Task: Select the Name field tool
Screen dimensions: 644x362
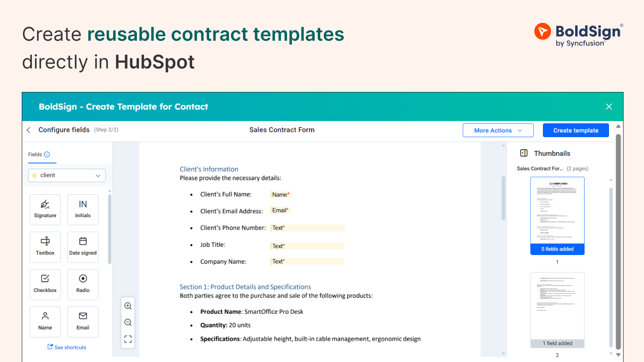Action: click(45, 321)
